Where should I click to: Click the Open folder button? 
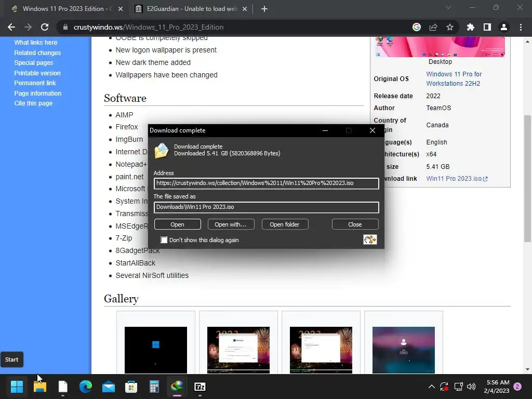pyautogui.click(x=285, y=224)
